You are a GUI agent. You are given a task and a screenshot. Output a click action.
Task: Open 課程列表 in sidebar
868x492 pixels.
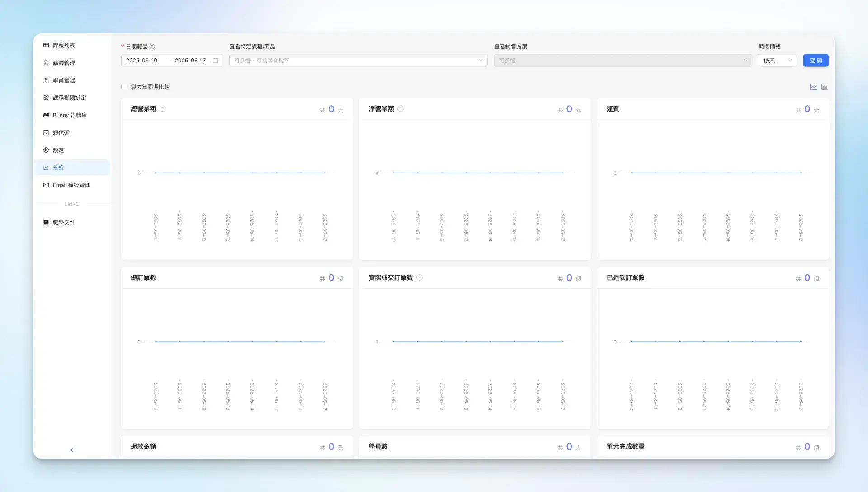click(x=64, y=45)
